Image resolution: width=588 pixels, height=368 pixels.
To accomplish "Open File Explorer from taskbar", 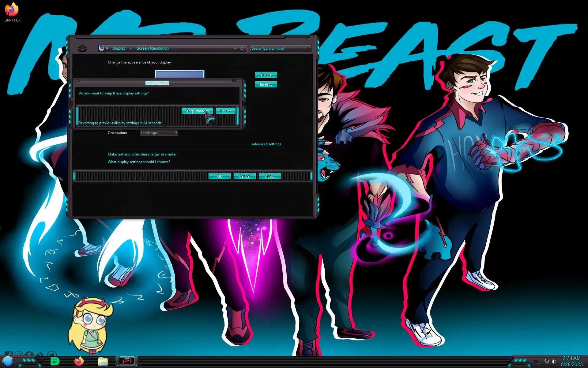I will 103,362.
